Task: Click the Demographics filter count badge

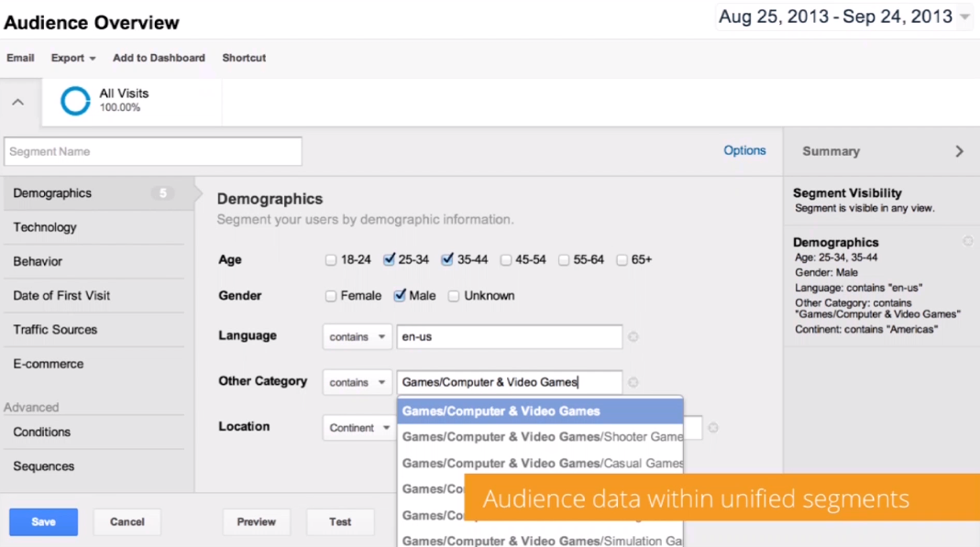Action: tap(162, 193)
